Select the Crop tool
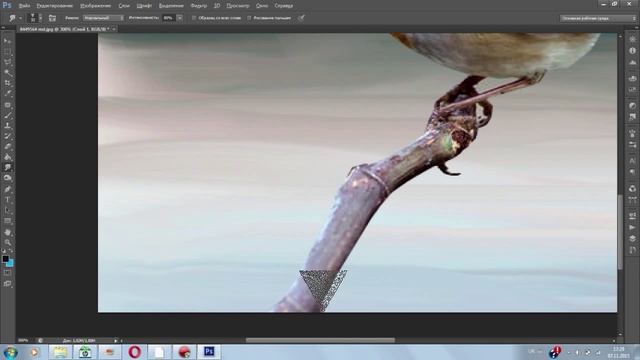This screenshot has width=640, height=360. [7, 83]
